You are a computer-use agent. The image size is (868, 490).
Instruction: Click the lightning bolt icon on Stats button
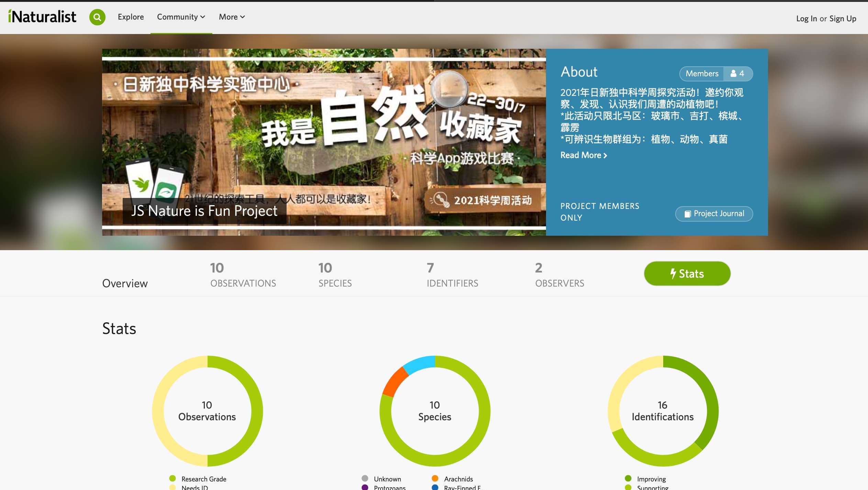673,274
